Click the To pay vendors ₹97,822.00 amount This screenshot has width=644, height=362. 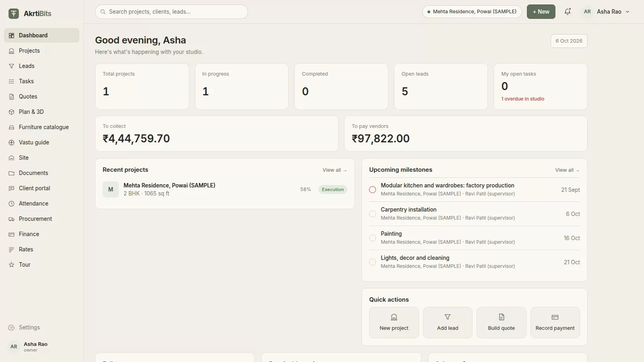381,139
